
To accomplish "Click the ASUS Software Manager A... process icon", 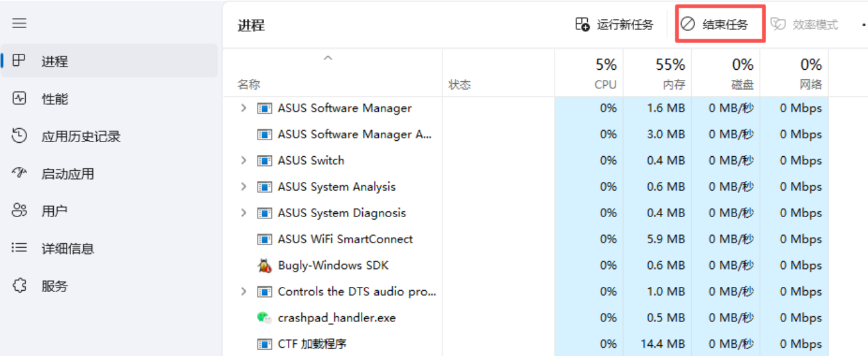I will [264, 134].
